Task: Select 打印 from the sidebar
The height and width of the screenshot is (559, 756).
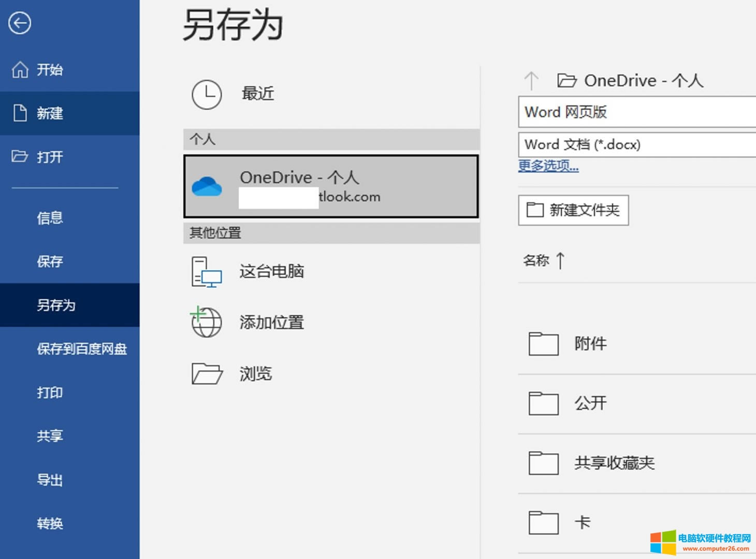Action: tap(49, 393)
